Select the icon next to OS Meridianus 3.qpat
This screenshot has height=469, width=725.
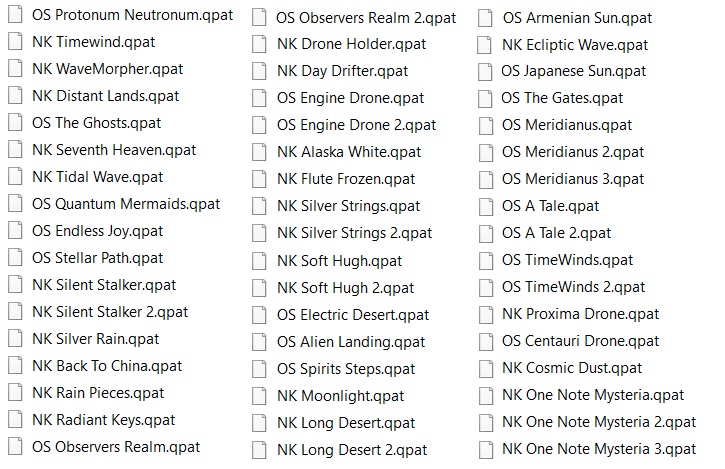tap(486, 179)
